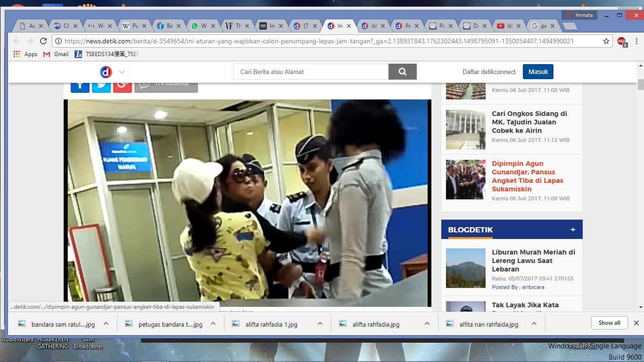Switch to the Google 'pe' tab
Screen dimensions: 644x362
(543, 26)
